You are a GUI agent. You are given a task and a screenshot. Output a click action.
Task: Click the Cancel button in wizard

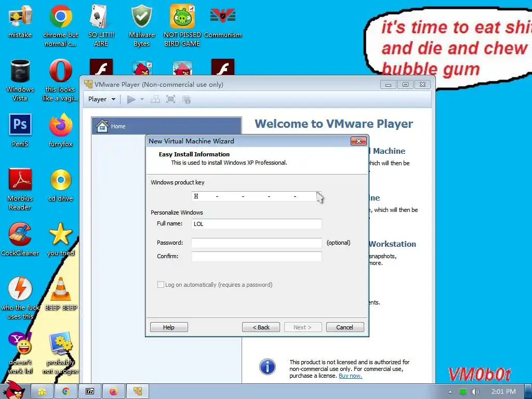(345, 327)
